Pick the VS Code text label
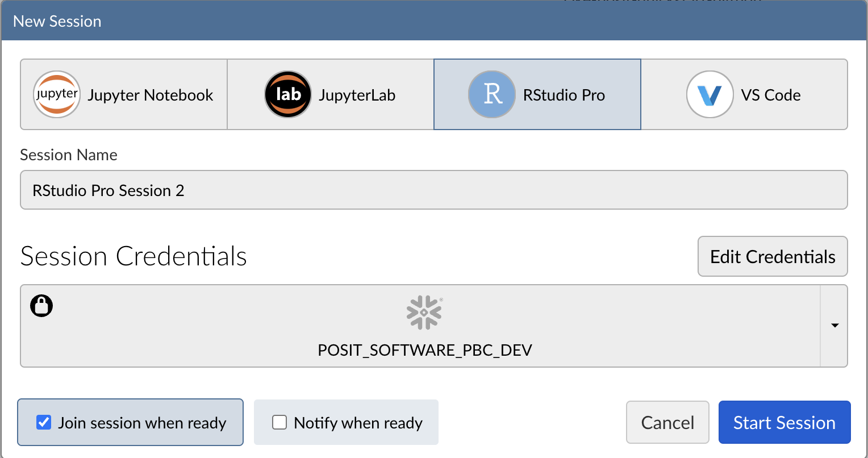The image size is (868, 458). pos(771,95)
